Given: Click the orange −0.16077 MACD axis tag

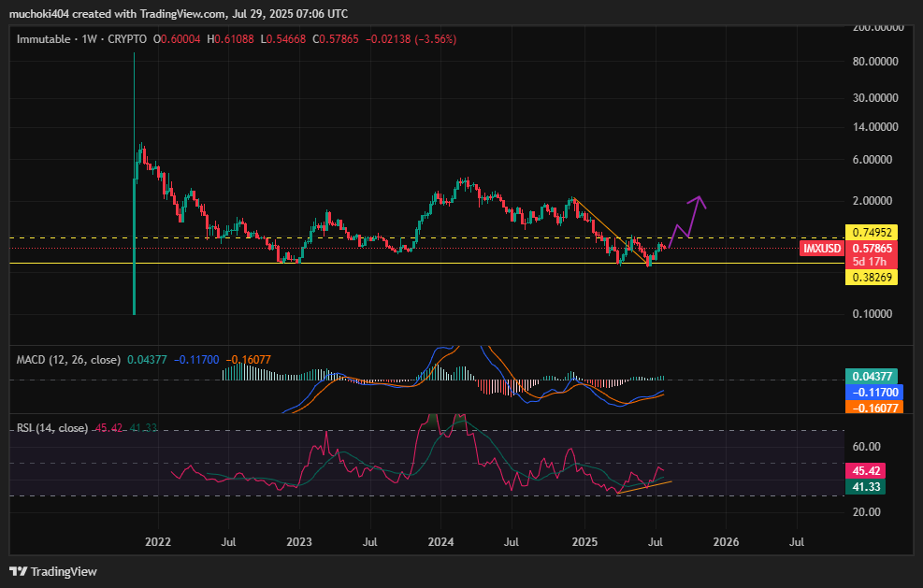Looking at the screenshot, I should coord(873,408).
